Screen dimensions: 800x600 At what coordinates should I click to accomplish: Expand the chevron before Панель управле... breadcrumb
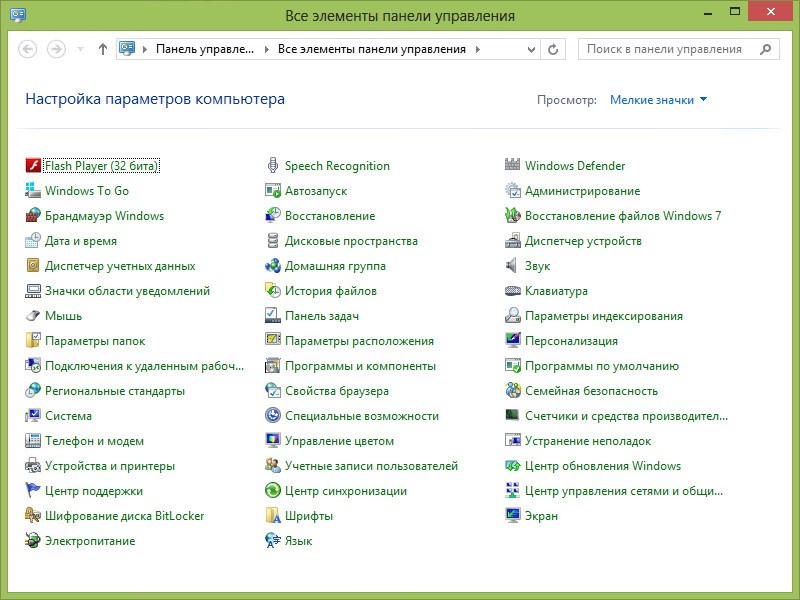point(145,49)
